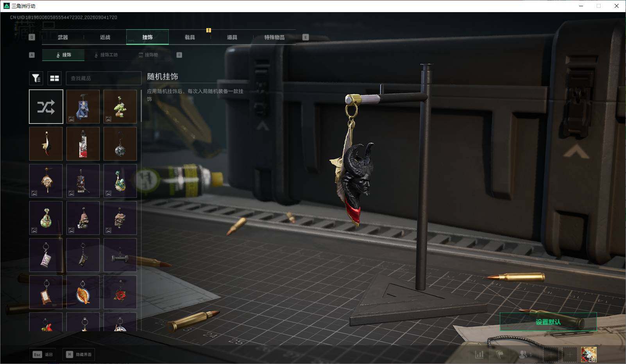The width and height of the screenshot is (626, 364).
Task: Choose the red and white tag charm
Action: point(83,144)
